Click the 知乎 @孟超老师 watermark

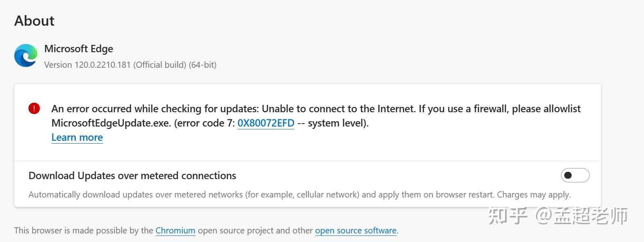(558, 215)
